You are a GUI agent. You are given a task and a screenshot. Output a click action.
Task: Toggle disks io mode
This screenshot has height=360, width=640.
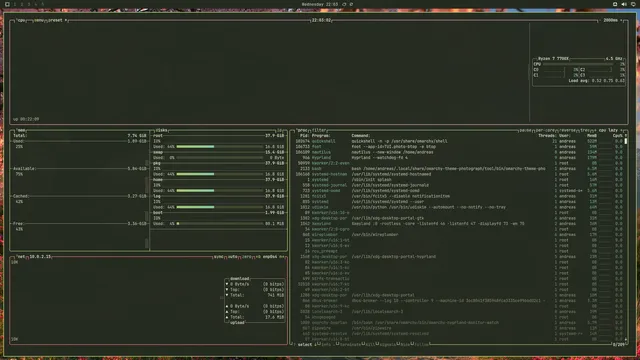coord(280,130)
